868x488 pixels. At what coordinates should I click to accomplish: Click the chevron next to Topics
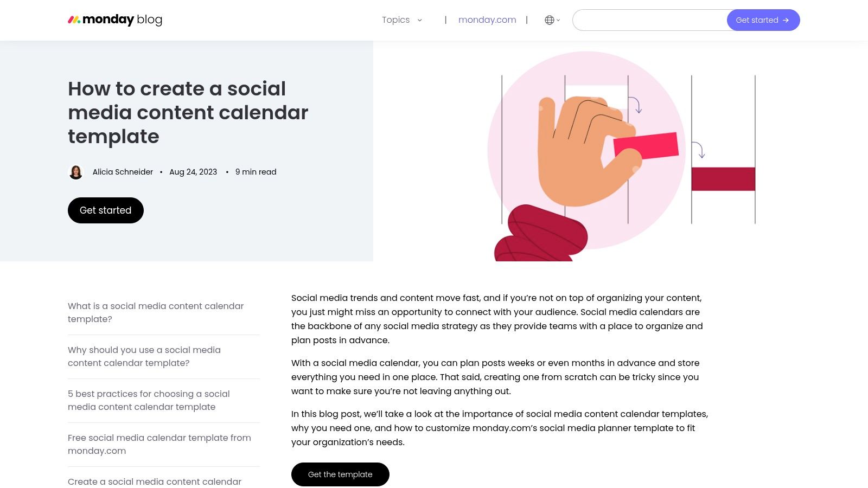[x=419, y=20]
